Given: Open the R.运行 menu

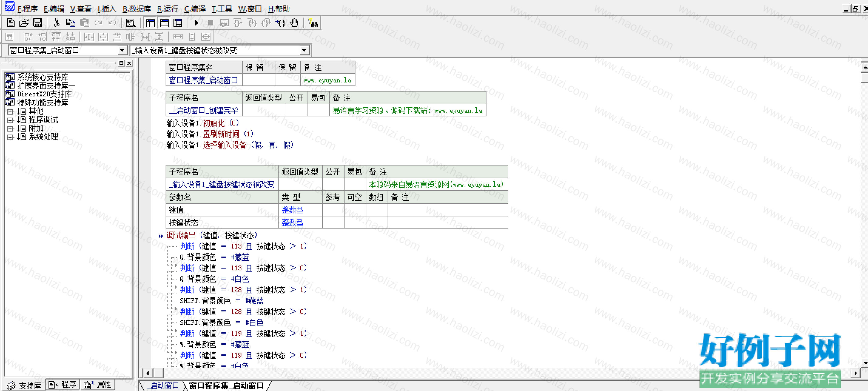Looking at the screenshot, I should (167, 9).
